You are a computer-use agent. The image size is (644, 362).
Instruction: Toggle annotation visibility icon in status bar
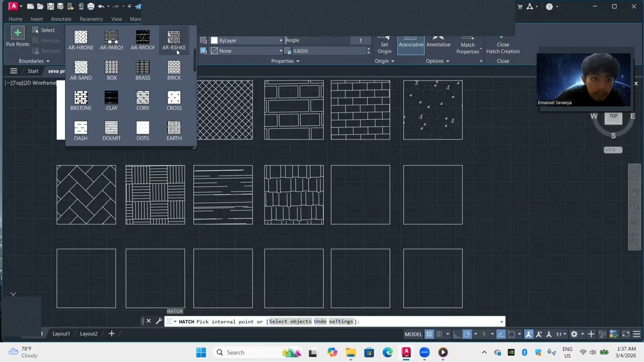(529, 334)
